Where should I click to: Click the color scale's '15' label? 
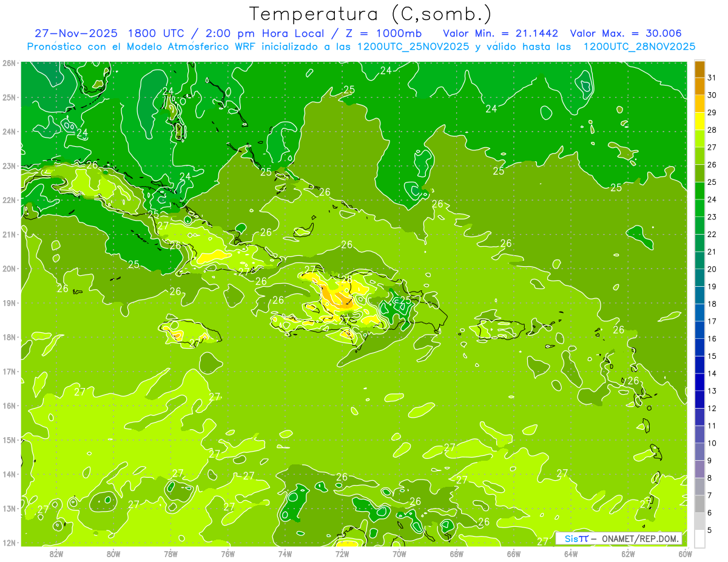(712, 356)
